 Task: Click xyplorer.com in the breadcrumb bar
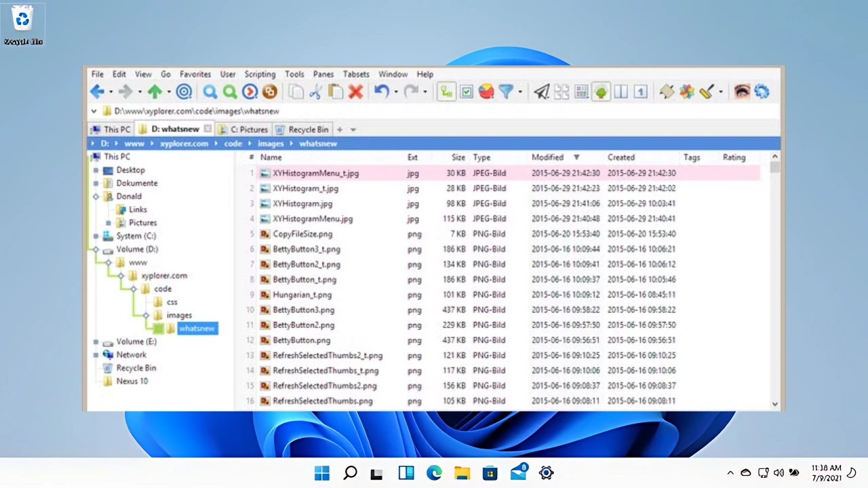pos(184,144)
